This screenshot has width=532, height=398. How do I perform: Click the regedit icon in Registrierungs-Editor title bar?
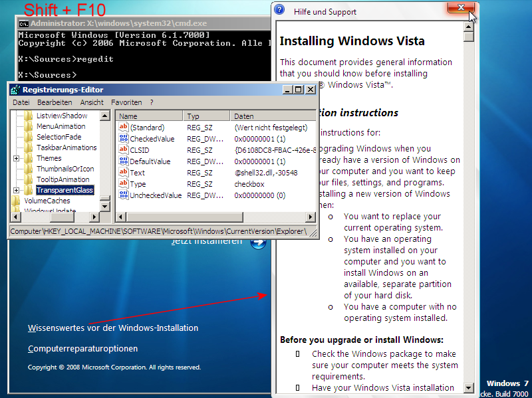click(x=15, y=90)
